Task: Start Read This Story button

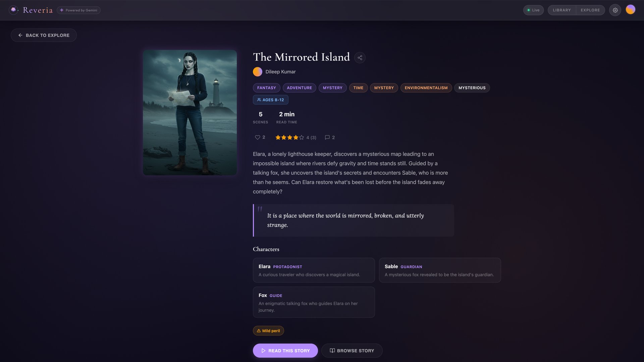Action: tap(285, 351)
